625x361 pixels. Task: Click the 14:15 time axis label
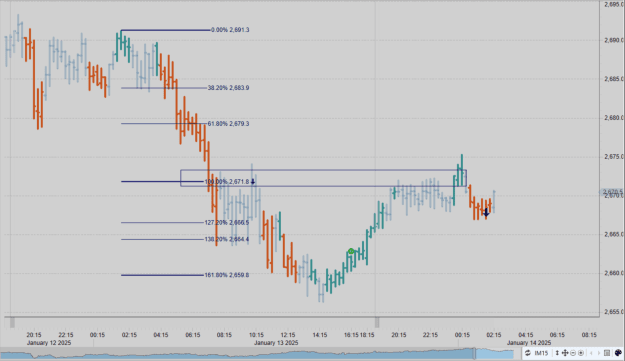click(x=320, y=335)
